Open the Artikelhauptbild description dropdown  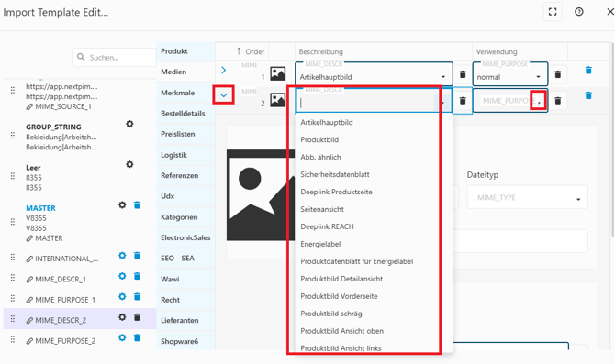(442, 77)
